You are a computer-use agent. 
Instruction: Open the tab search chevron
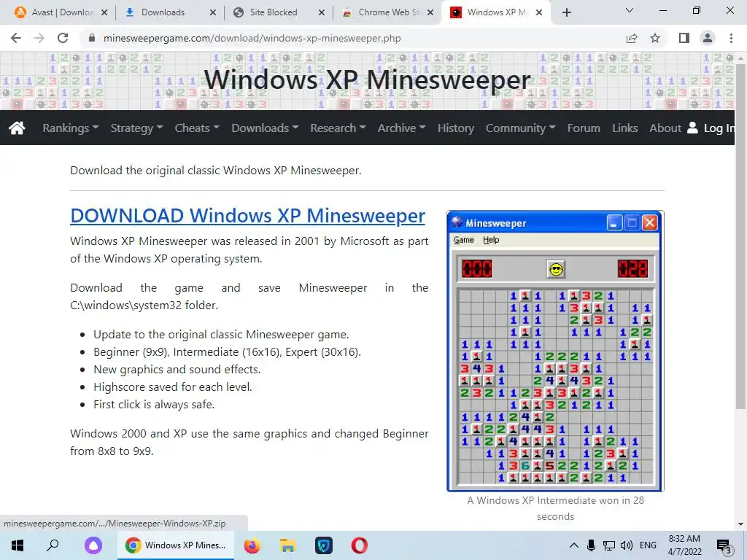(x=630, y=10)
